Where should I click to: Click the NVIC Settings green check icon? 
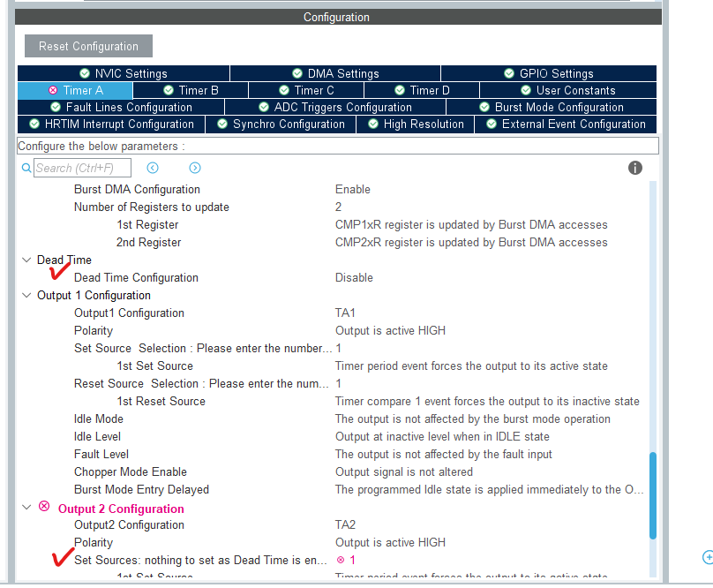[x=85, y=73]
